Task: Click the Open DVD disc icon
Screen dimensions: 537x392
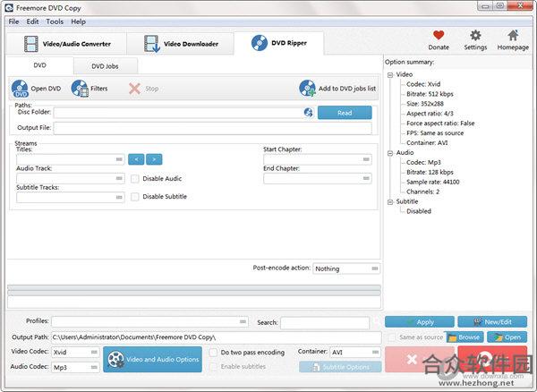Action: coord(20,89)
